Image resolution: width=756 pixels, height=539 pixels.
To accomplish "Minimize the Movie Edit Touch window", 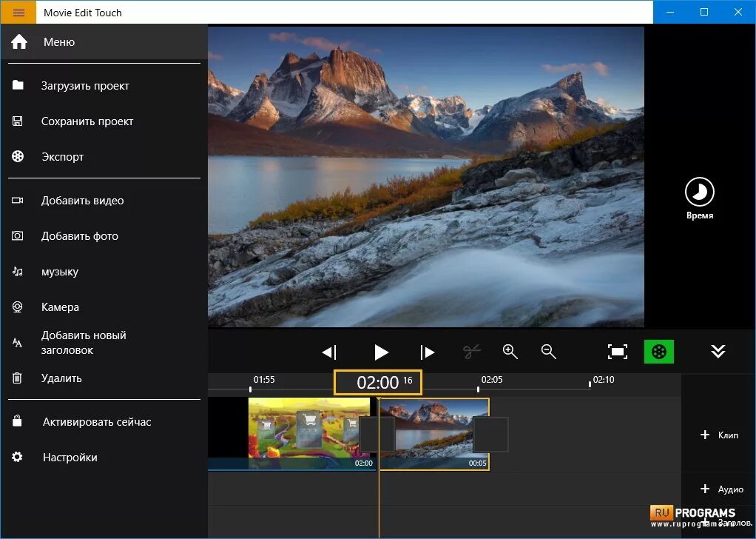I will [670, 12].
